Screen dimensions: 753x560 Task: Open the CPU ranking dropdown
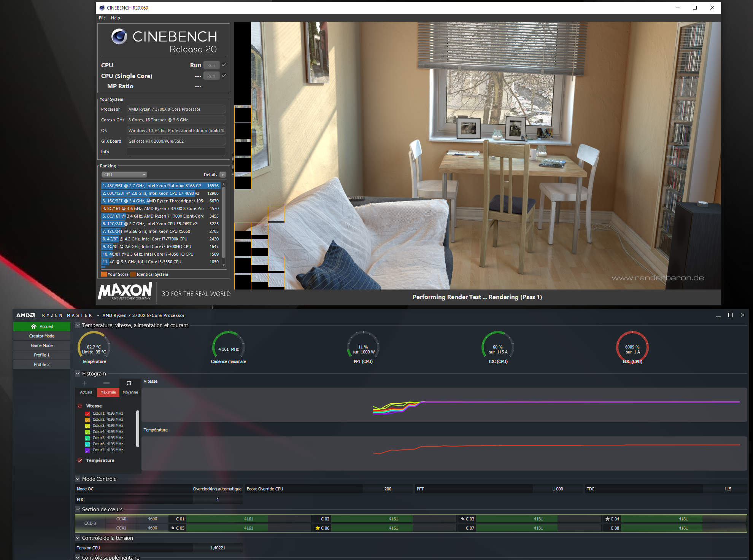point(124,175)
